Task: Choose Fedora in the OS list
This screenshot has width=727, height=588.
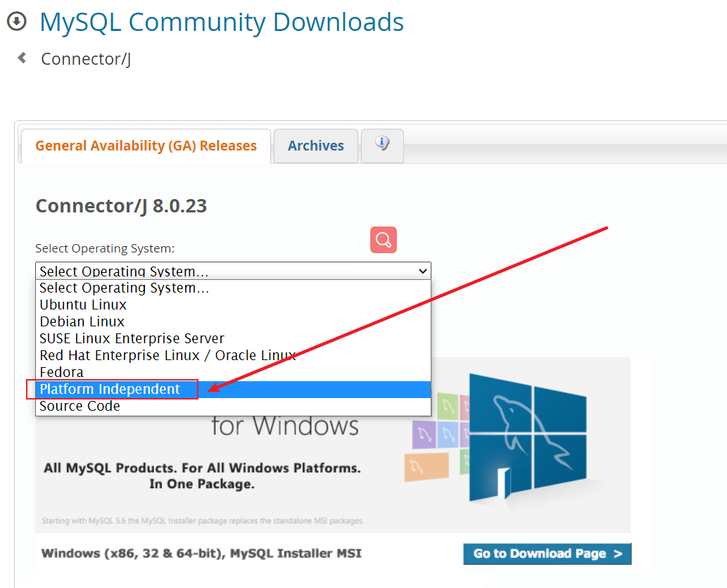Action: tap(61, 372)
